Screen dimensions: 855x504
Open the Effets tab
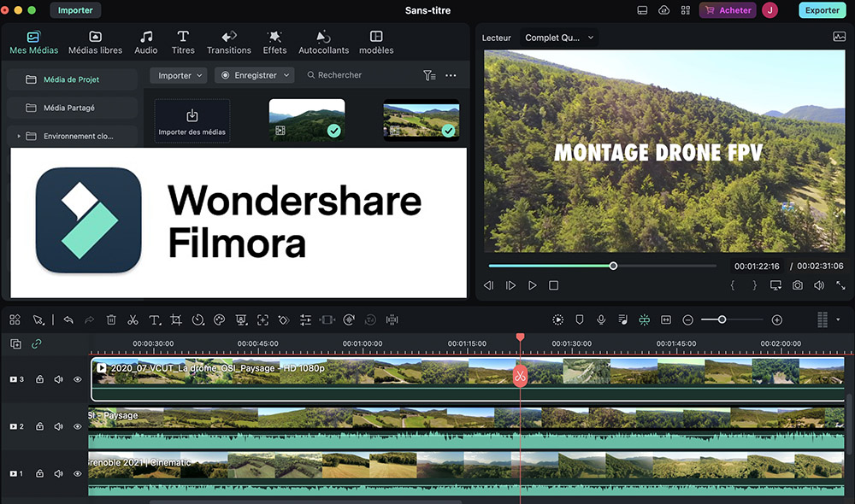pyautogui.click(x=274, y=42)
